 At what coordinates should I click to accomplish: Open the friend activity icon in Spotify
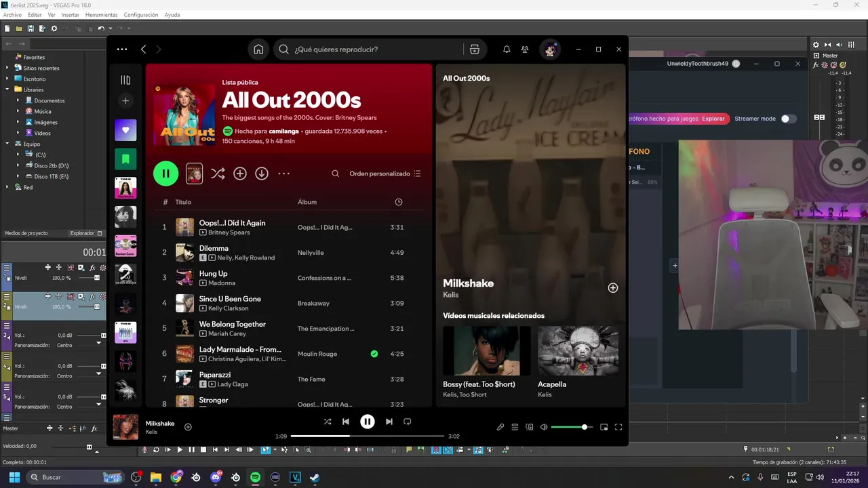point(525,49)
